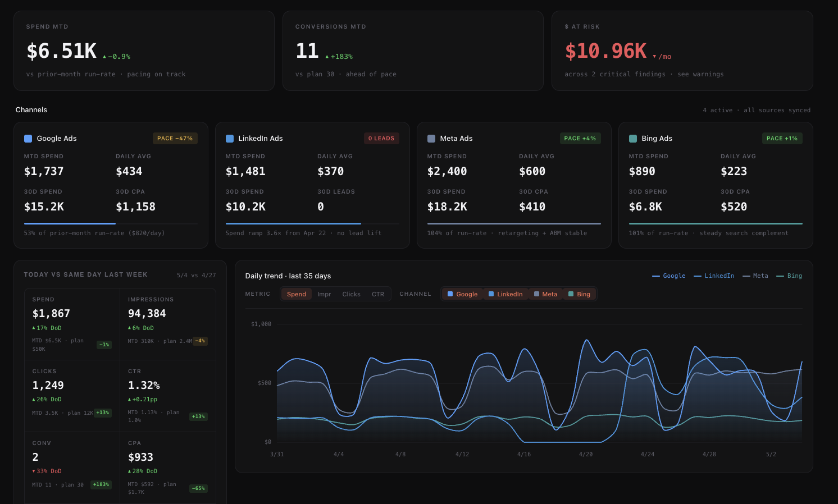Click the 5/4 vs 4/27 date comparison
838x504 pixels.
(x=196, y=275)
